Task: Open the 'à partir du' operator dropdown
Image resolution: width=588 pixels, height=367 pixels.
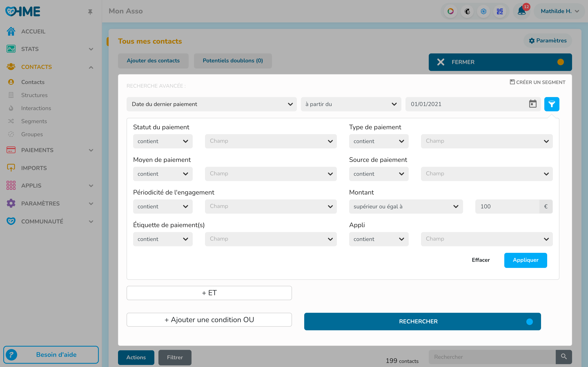Action: [x=351, y=104]
